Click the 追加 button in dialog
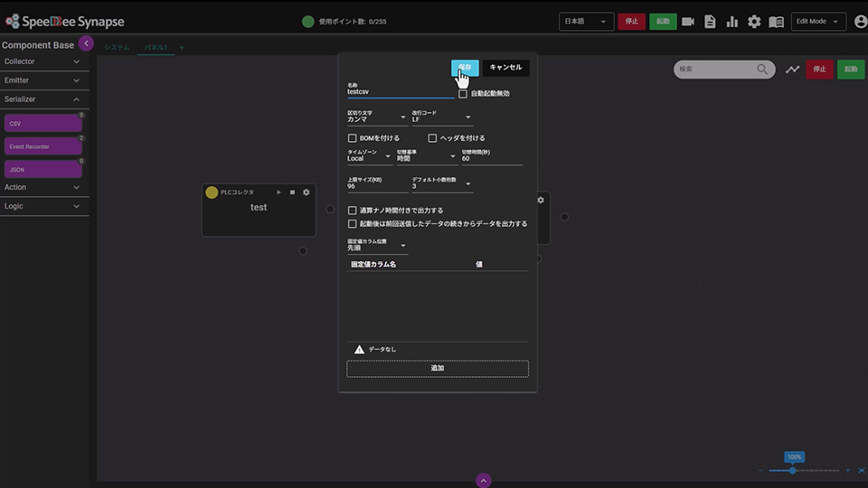This screenshot has height=488, width=868. point(438,369)
